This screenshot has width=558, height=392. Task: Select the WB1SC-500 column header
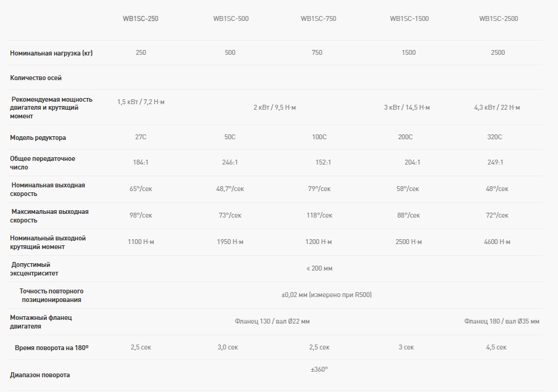coord(230,18)
